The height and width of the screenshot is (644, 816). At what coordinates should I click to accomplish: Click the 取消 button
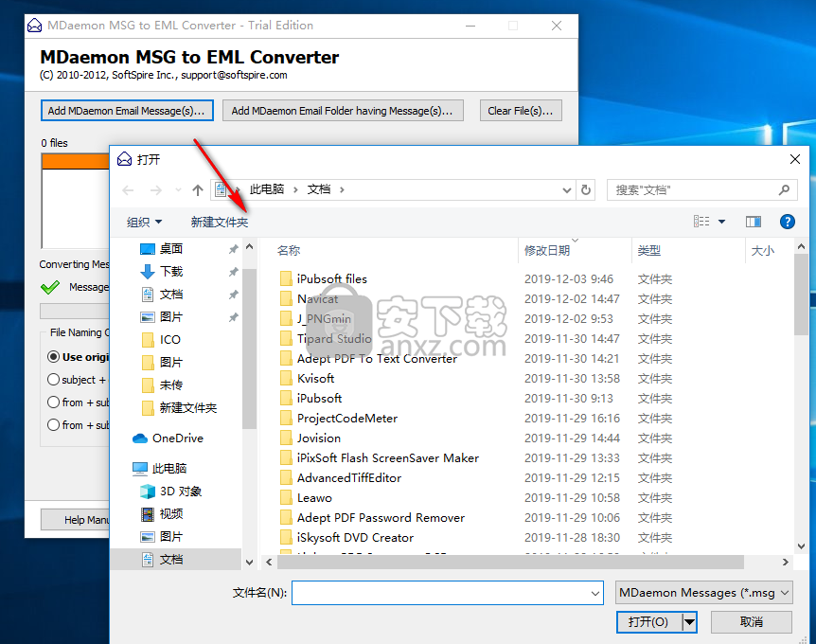(x=751, y=622)
